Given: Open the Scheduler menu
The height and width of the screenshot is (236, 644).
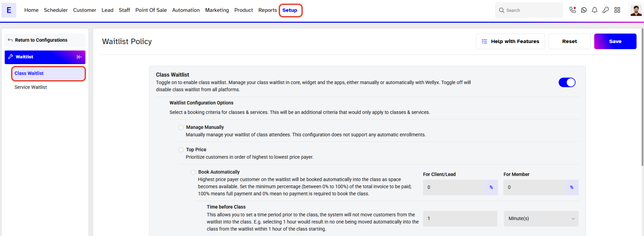Looking at the screenshot, I should tap(56, 10).
